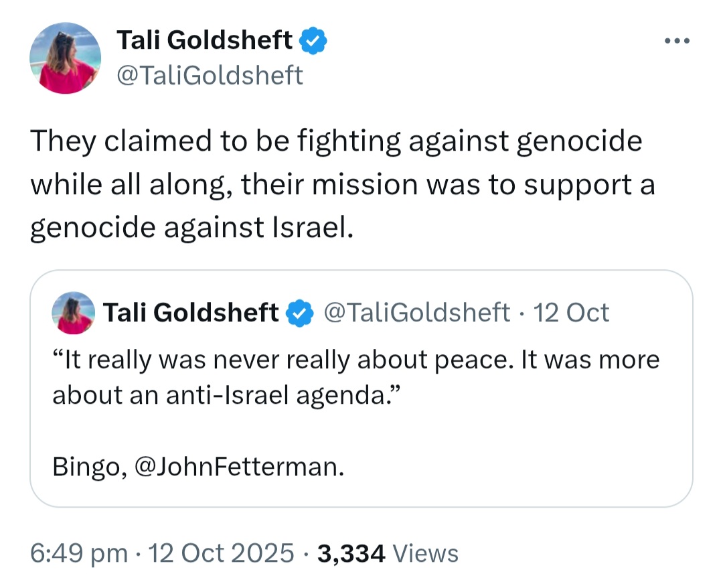723x588 pixels.
Task: Click verified badge beside the top Tali Goldsheft name
Action: coord(313,41)
